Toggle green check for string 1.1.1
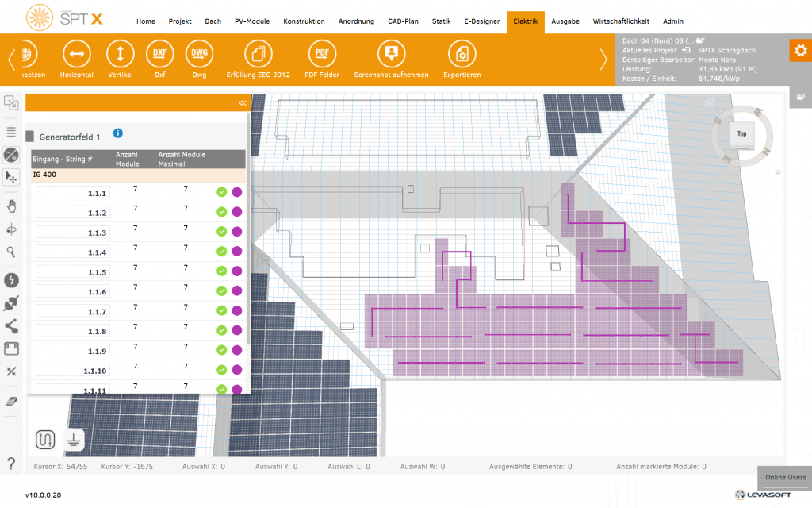This screenshot has width=812, height=508. (222, 192)
